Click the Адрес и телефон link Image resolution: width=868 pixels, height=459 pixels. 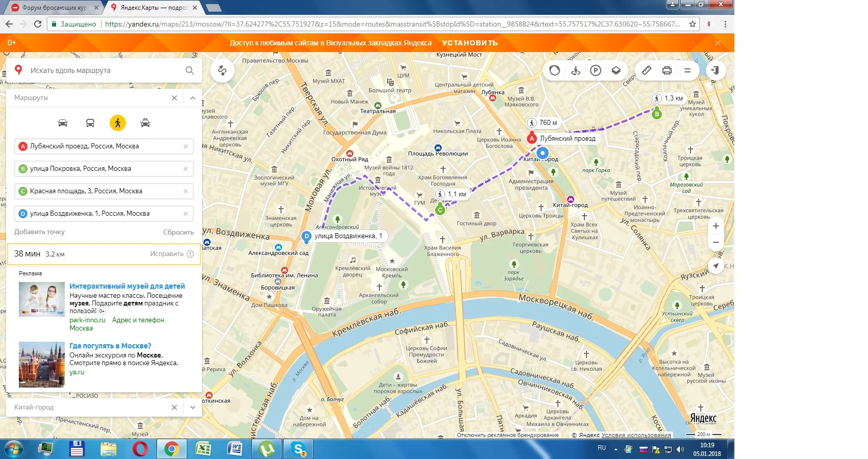tap(138, 320)
